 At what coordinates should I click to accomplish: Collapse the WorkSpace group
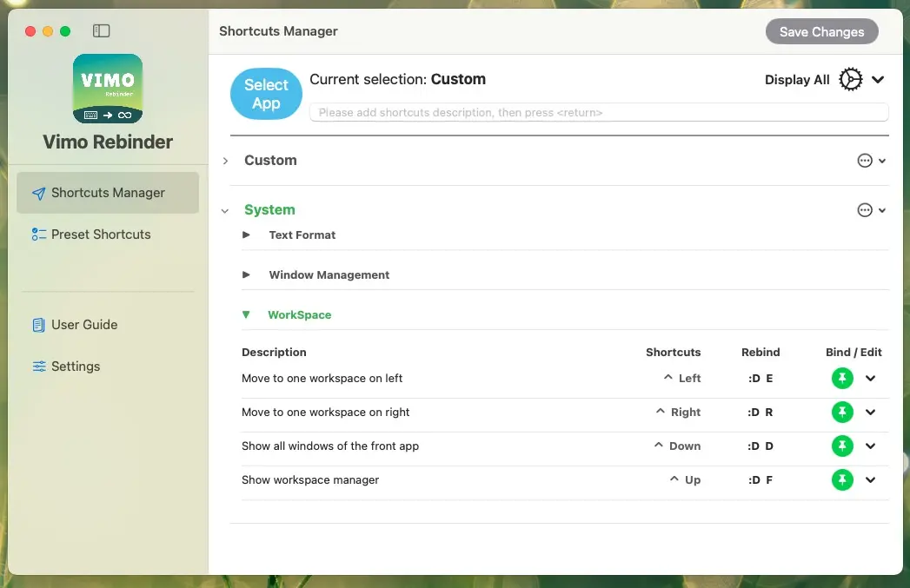(x=246, y=315)
